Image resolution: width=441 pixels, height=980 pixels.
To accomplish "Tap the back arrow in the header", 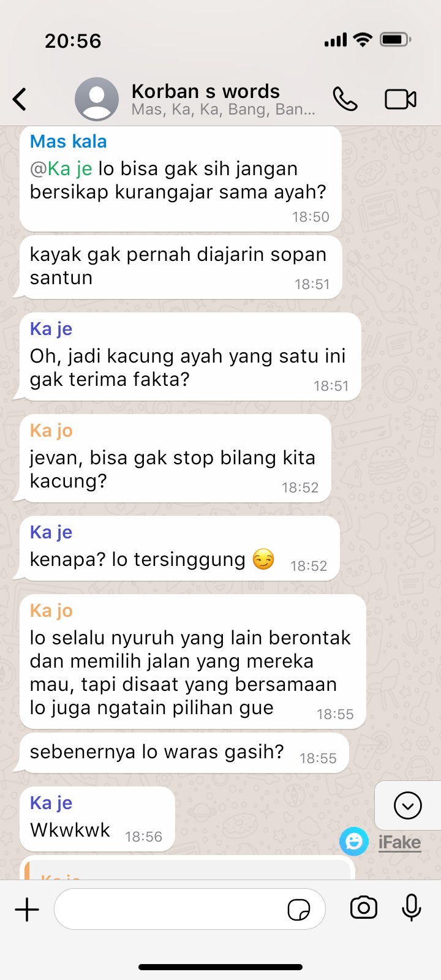I will (x=20, y=99).
